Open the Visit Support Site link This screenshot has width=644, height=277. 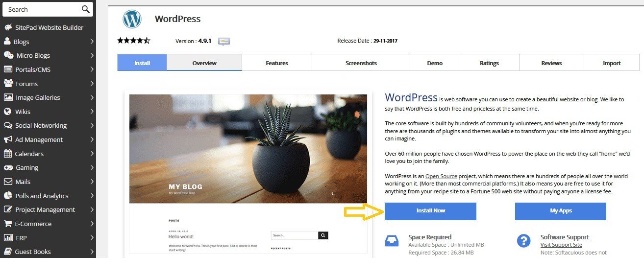(561, 245)
